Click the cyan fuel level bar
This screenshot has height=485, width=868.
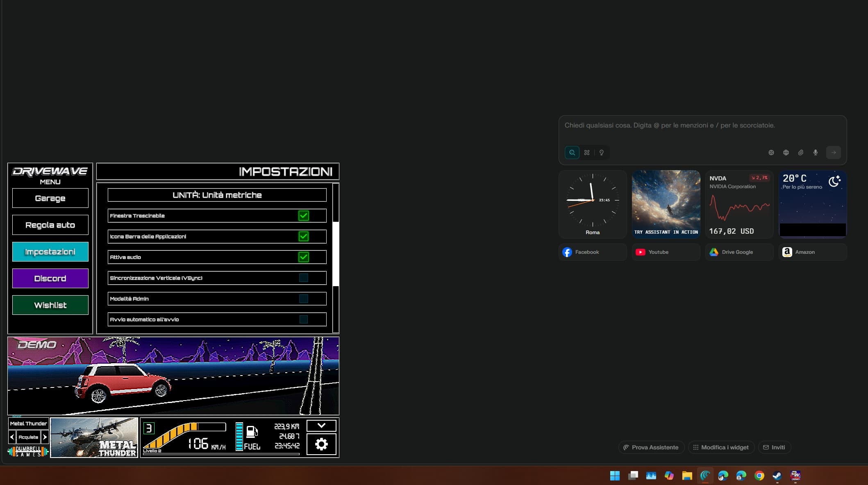point(239,437)
